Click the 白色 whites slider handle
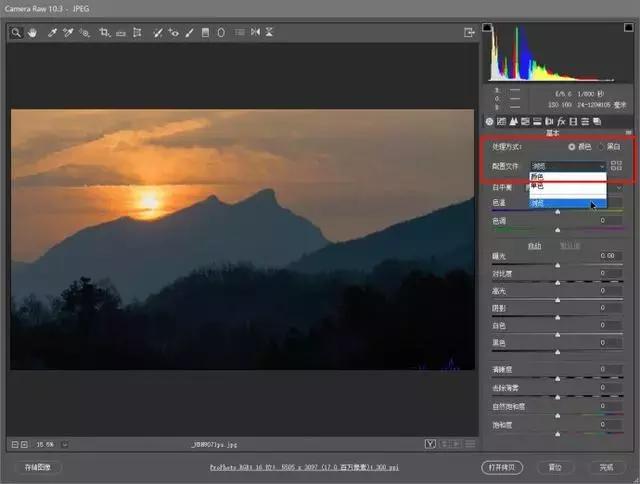 point(558,335)
